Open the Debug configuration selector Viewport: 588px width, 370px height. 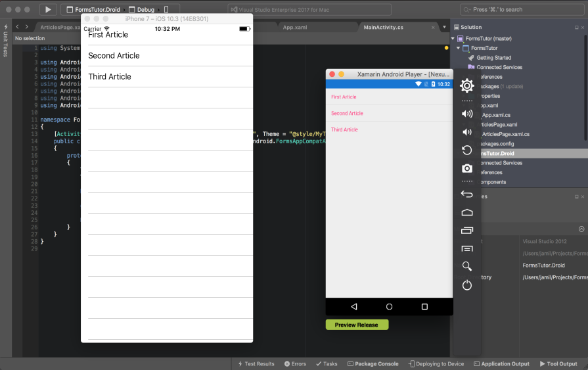click(142, 9)
